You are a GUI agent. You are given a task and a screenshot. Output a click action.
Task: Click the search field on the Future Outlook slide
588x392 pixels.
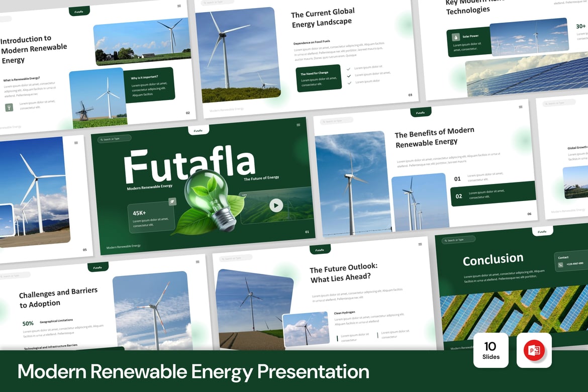(236, 258)
